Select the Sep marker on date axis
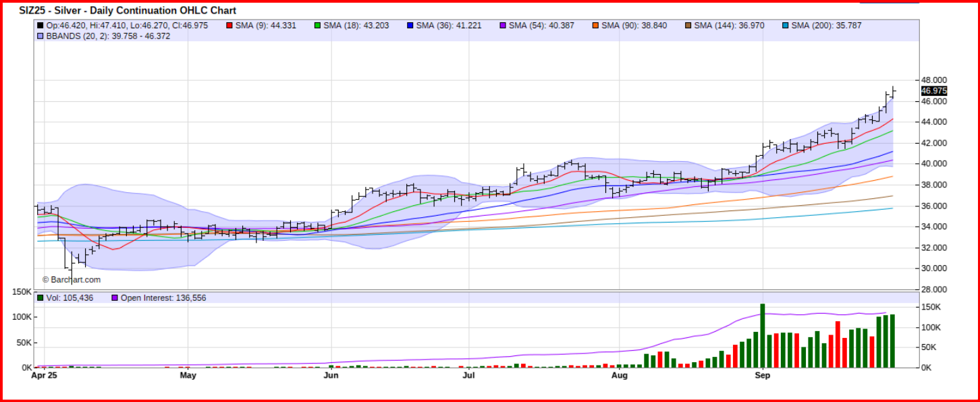Screen dimensions: 980x402 (763, 374)
